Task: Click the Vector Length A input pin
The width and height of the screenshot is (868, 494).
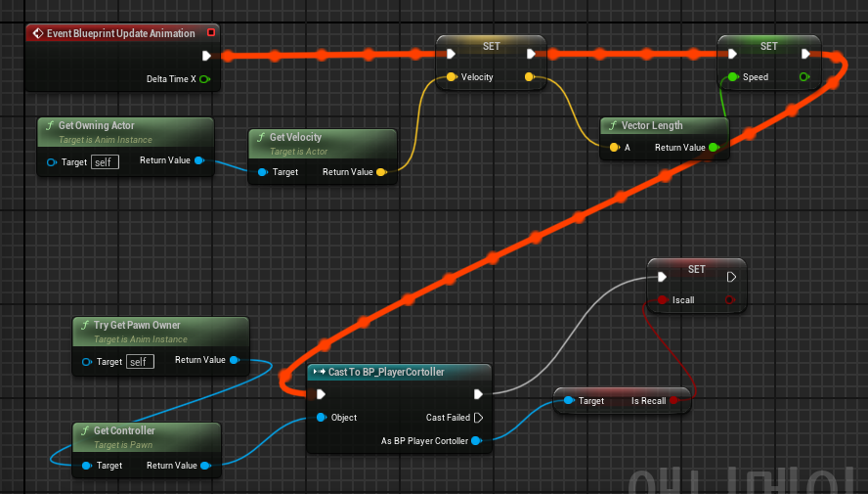Action: click(614, 148)
